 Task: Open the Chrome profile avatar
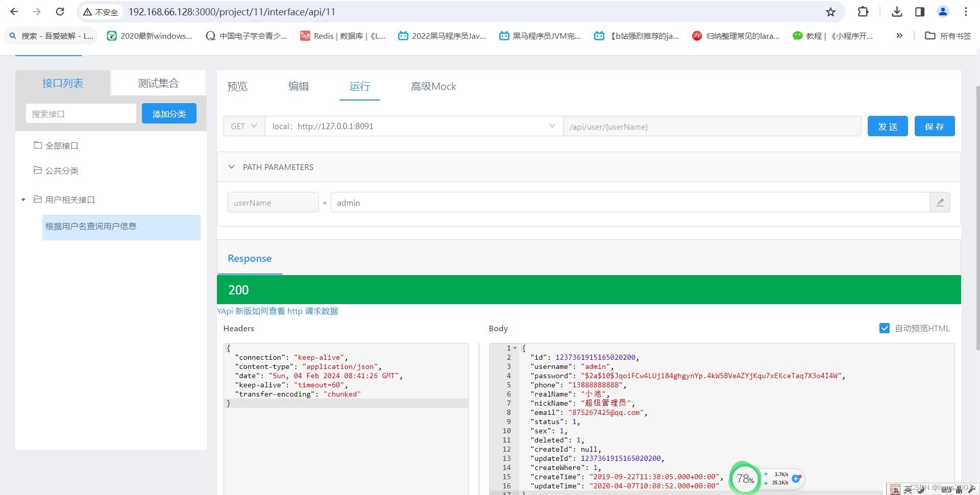(x=943, y=11)
